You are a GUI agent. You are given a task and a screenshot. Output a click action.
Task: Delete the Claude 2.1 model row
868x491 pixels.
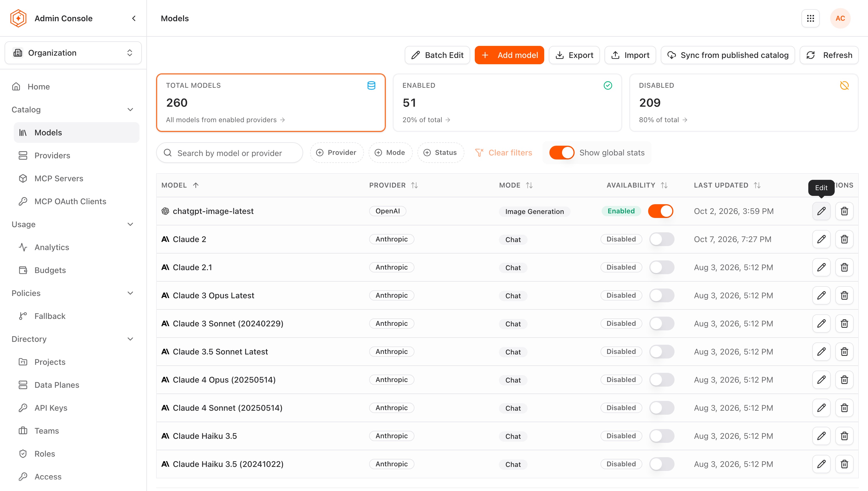[x=844, y=267]
